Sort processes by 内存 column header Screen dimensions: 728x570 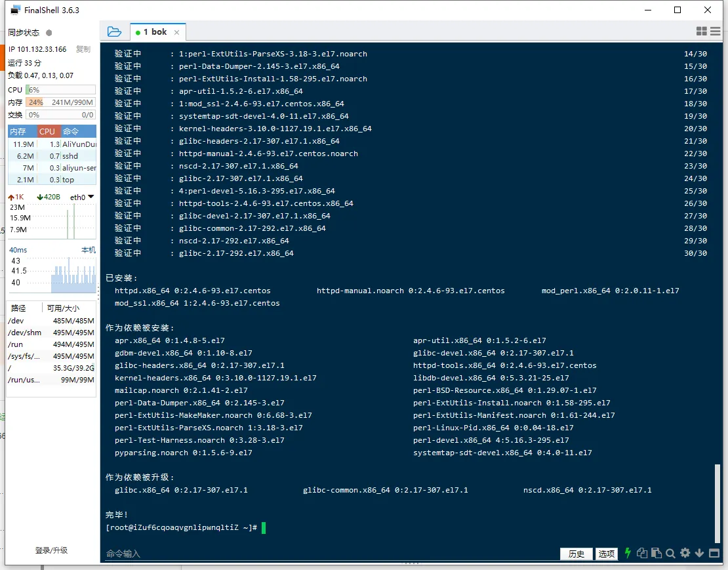point(23,131)
